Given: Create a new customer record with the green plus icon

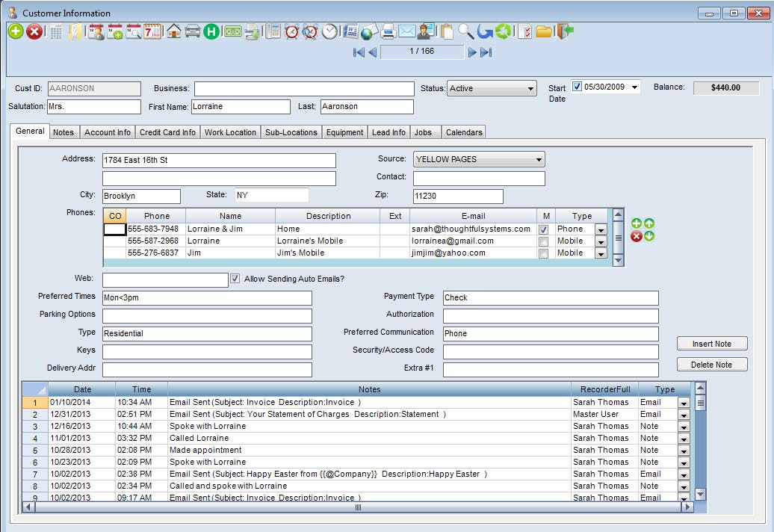Looking at the screenshot, I should 14,32.
